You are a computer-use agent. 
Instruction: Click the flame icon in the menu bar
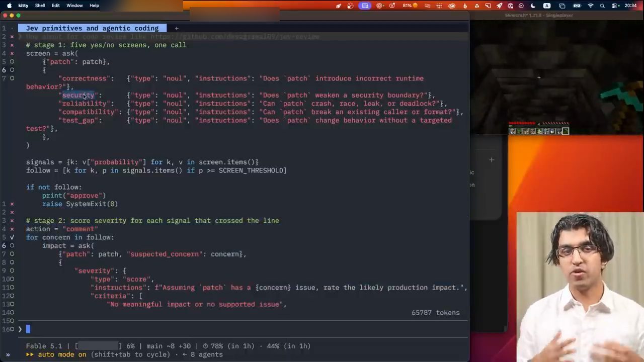[x=464, y=6]
